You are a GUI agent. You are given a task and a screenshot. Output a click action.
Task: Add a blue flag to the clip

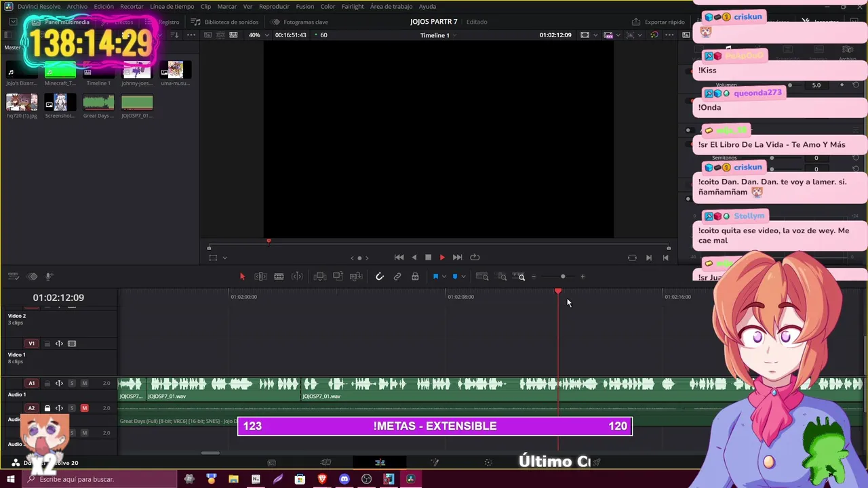[x=435, y=277]
